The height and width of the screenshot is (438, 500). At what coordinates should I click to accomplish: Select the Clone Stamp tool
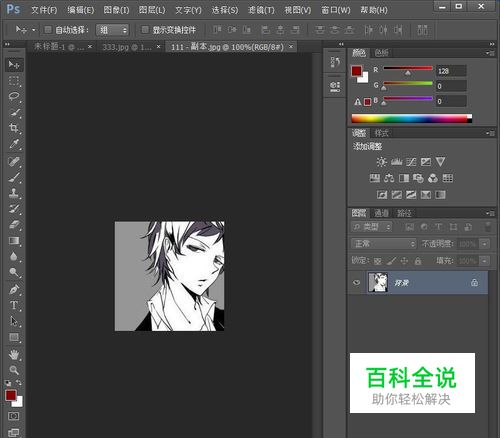pos(14,193)
